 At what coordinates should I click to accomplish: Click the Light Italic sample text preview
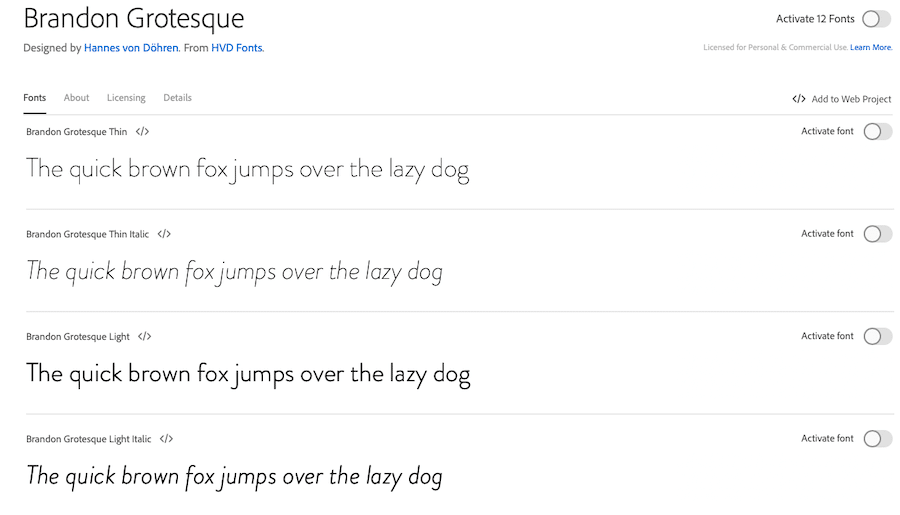pyautogui.click(x=234, y=476)
